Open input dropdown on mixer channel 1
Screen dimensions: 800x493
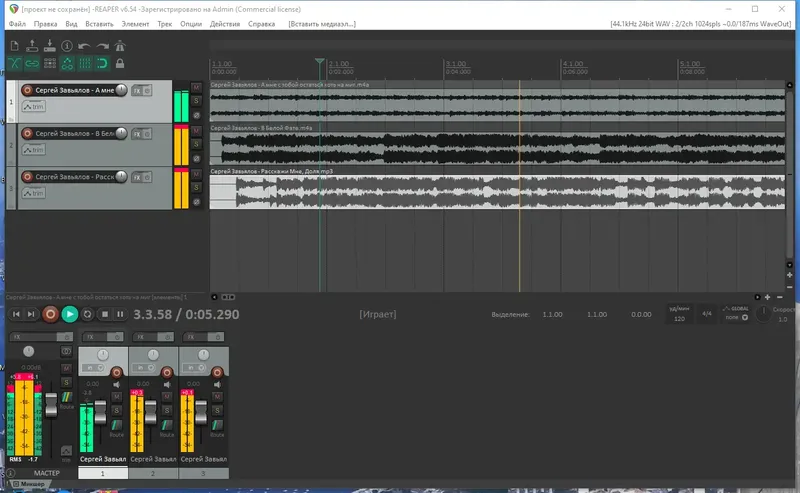(94, 367)
